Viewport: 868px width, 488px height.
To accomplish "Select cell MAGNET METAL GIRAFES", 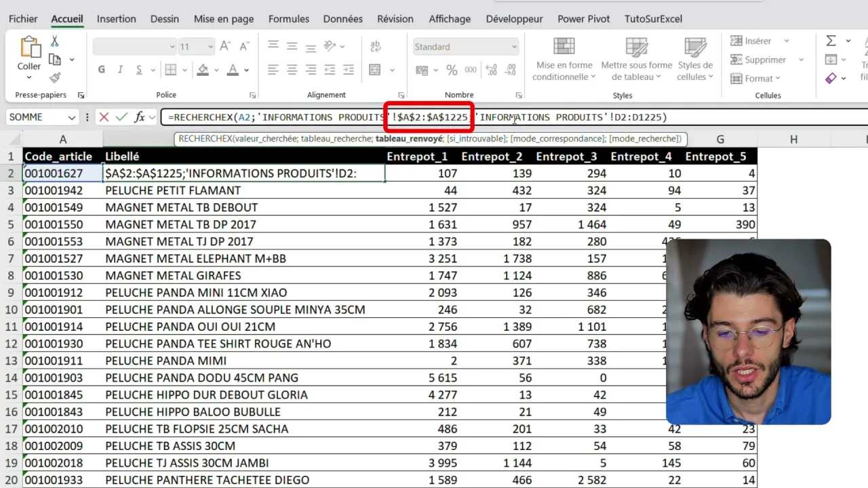I will pos(245,276).
